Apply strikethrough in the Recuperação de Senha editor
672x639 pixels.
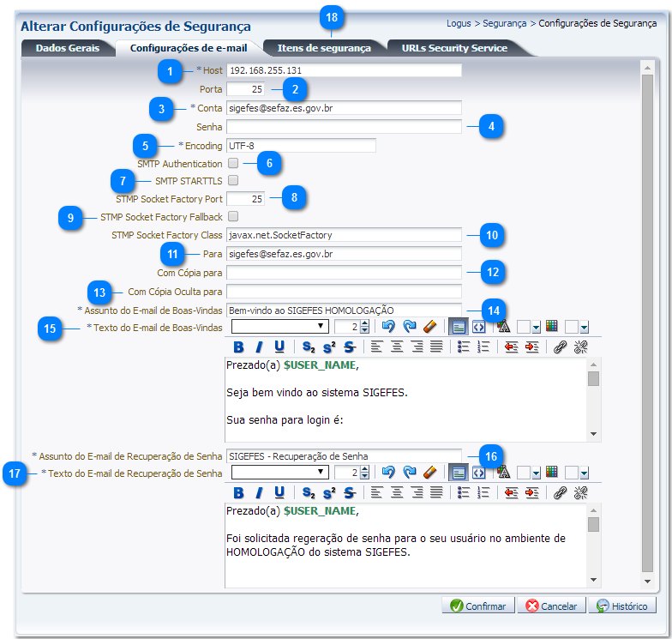coord(350,493)
